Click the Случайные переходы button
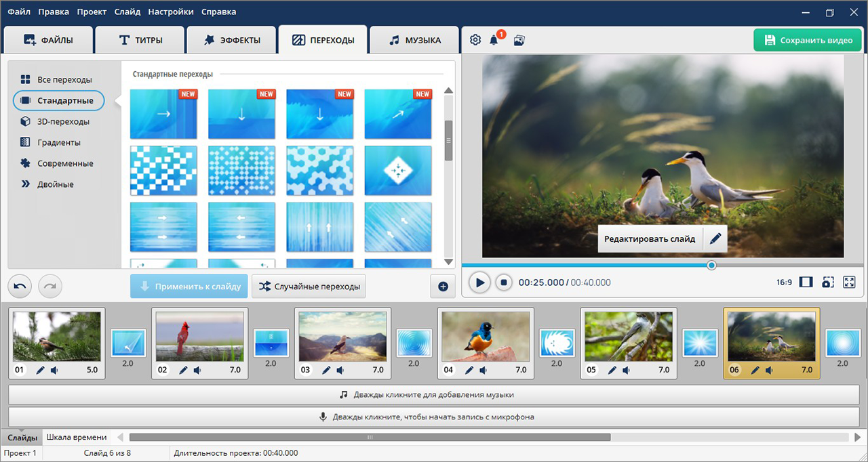Image resolution: width=868 pixels, height=462 pixels. (x=309, y=287)
